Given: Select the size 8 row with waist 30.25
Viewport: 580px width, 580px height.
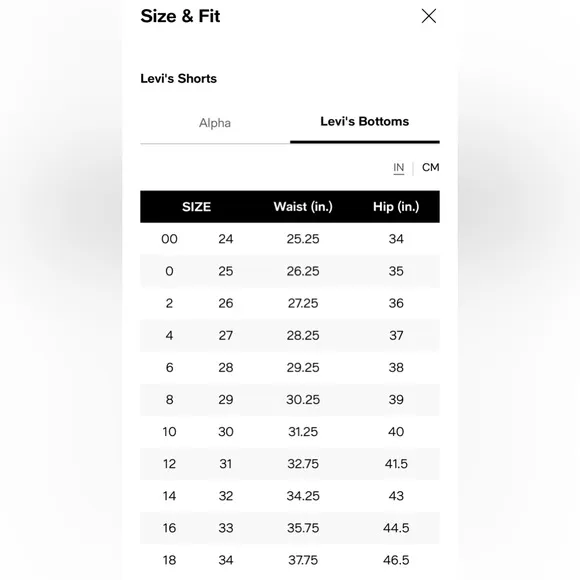Looking at the screenshot, I should click(x=290, y=399).
